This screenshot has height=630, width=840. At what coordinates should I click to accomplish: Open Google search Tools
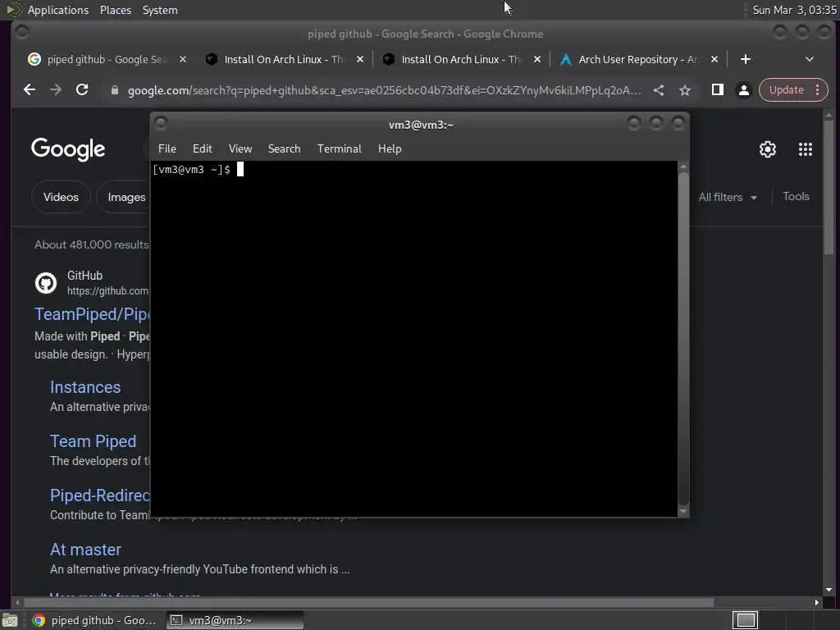click(796, 197)
